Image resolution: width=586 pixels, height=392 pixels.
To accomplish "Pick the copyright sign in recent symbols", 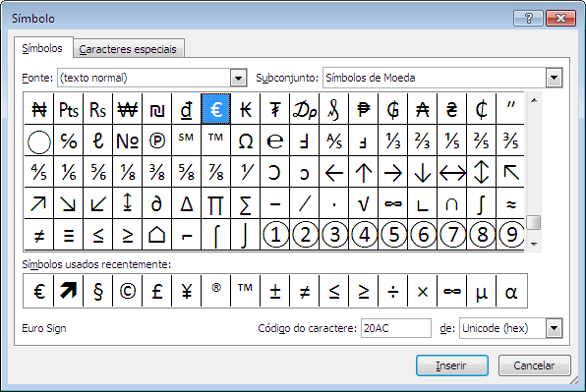I will (x=128, y=291).
